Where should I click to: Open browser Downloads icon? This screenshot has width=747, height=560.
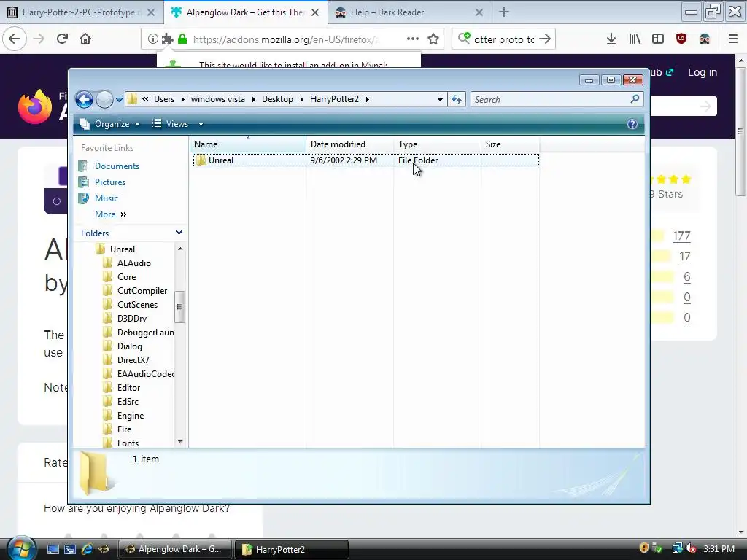pos(611,39)
